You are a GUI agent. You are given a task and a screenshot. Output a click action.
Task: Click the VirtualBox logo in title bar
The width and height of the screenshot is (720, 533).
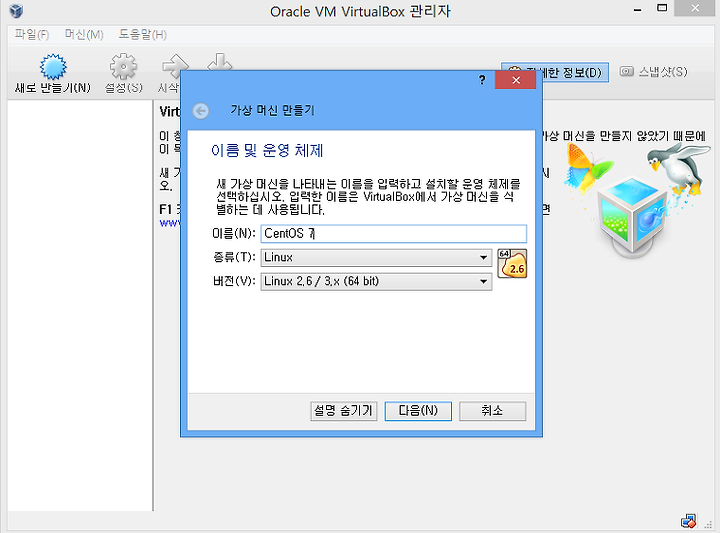(x=16, y=11)
